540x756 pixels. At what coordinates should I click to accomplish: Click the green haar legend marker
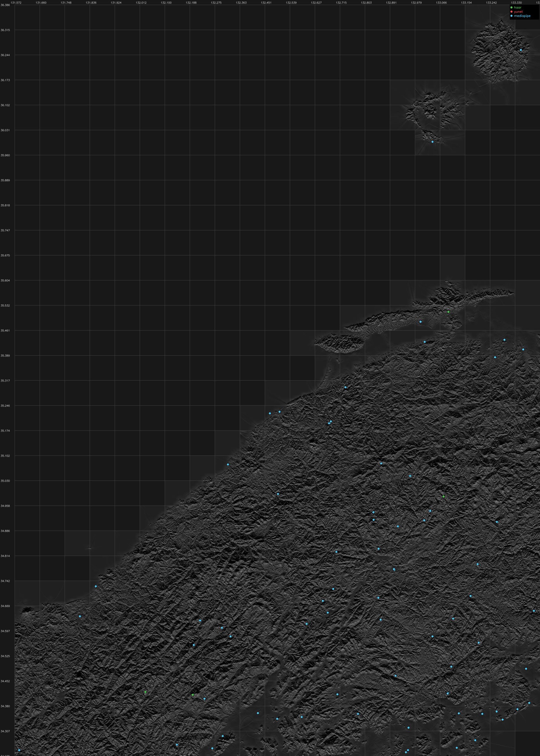[511, 7]
